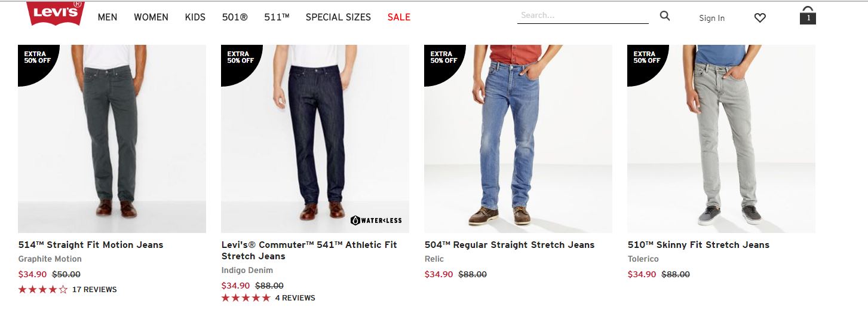868x322 pixels.
Task: Click star rating for Commuter 541 jeans
Action: pos(246,298)
